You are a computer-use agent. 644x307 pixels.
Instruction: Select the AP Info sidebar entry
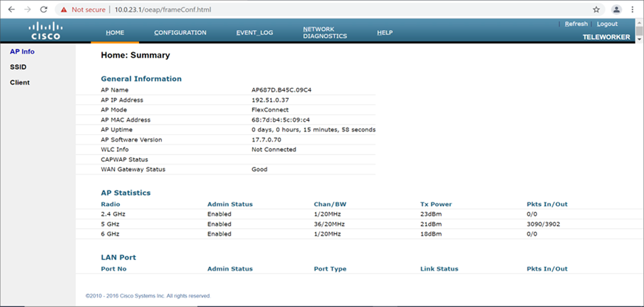click(x=22, y=52)
